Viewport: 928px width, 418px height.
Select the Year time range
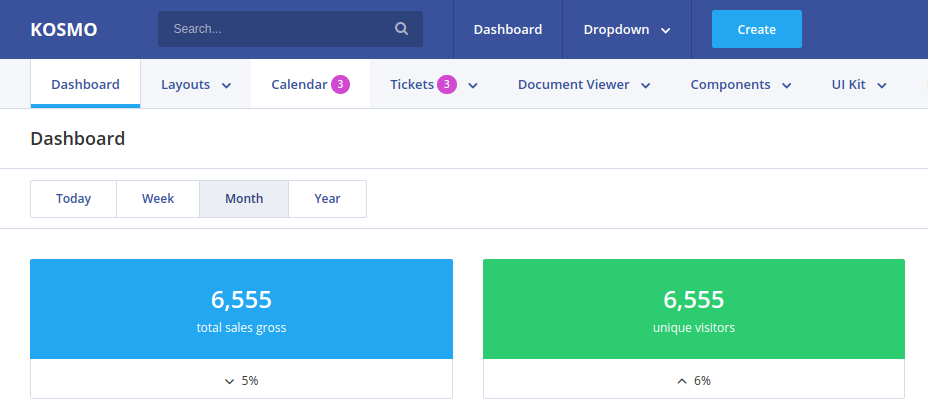[x=327, y=199]
